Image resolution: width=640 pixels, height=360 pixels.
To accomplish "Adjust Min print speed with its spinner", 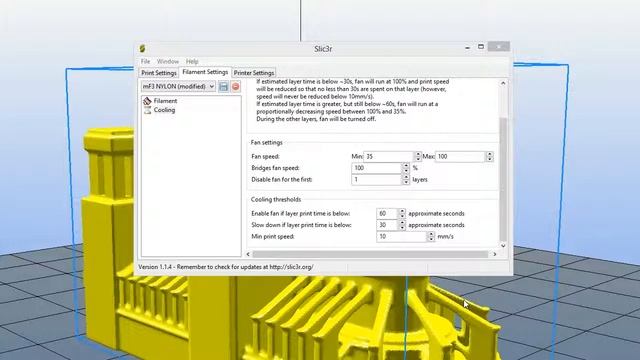I will [431, 236].
